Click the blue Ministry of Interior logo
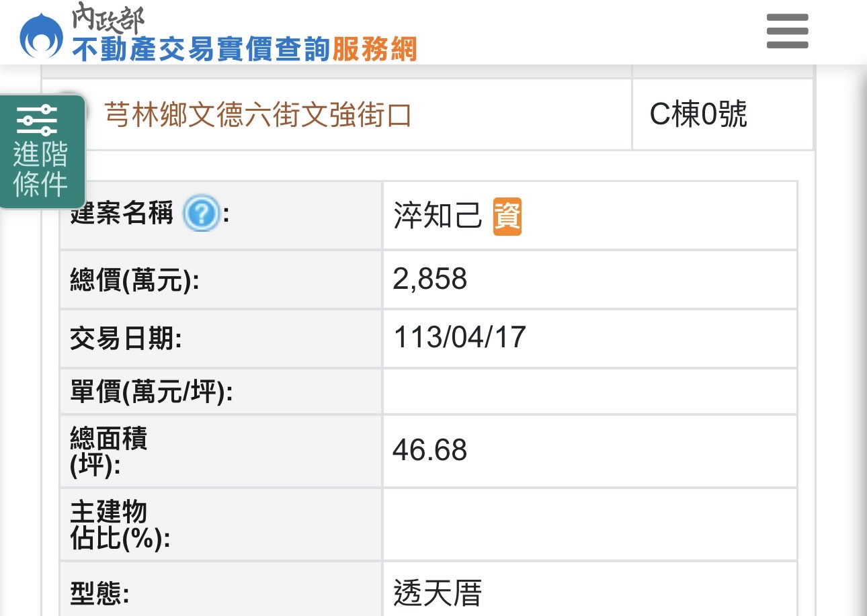This screenshot has width=867, height=616. 42,36
